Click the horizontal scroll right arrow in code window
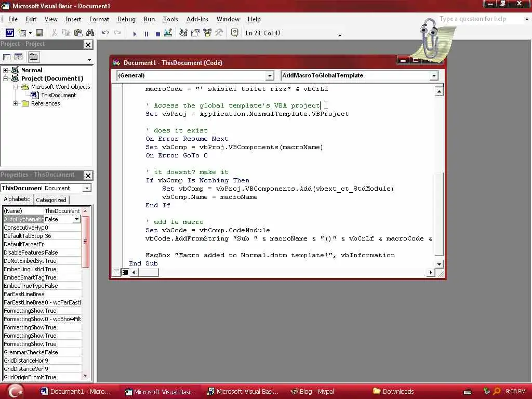The image size is (532, 399). click(431, 272)
